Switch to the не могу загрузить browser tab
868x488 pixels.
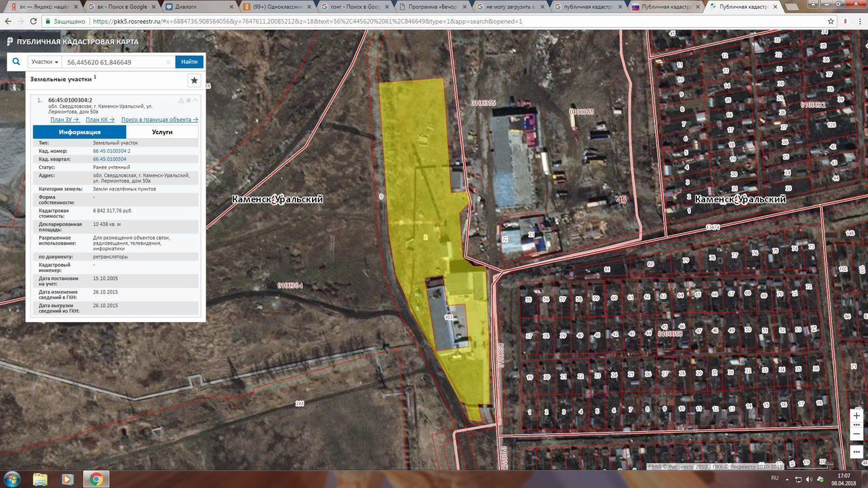[513, 7]
